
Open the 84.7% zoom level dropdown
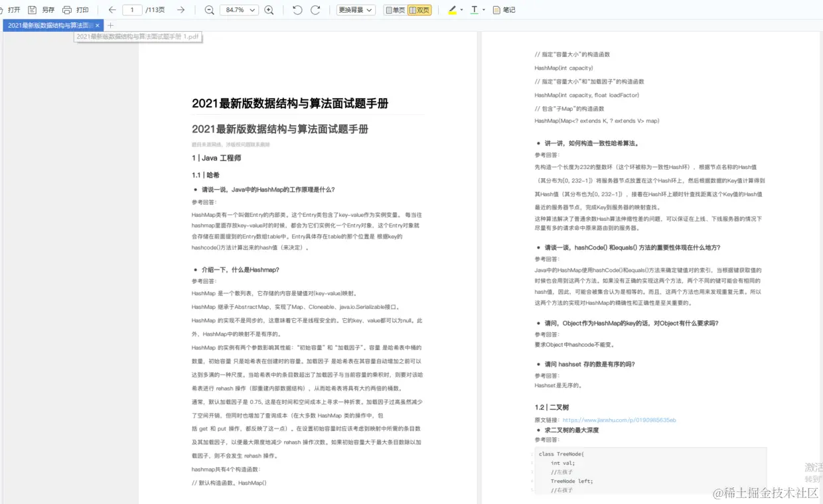click(239, 10)
